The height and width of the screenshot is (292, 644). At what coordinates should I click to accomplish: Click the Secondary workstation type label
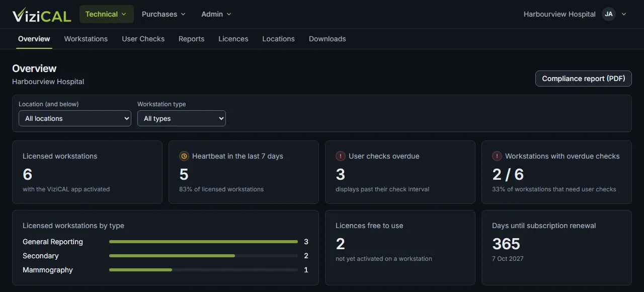point(41,256)
